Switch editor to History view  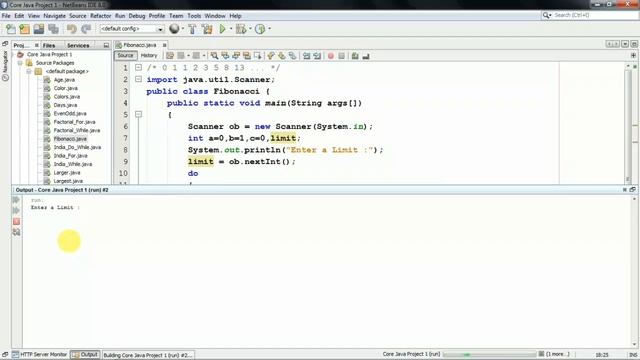click(149, 56)
